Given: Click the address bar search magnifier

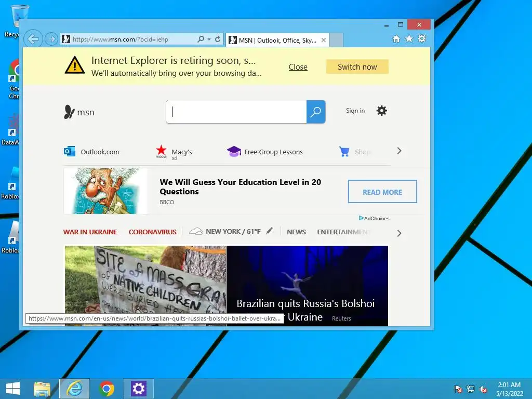Looking at the screenshot, I should 201,39.
